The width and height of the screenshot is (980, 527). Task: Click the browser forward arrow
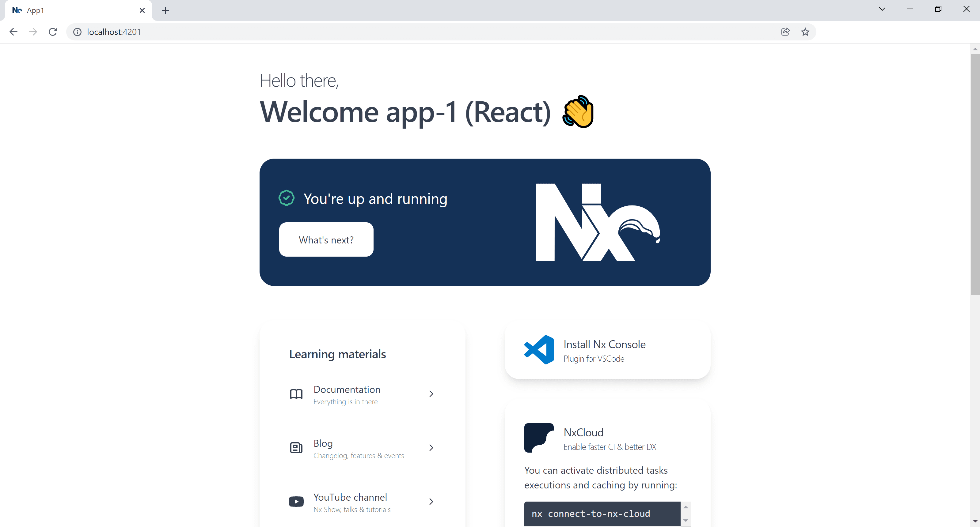coord(33,32)
